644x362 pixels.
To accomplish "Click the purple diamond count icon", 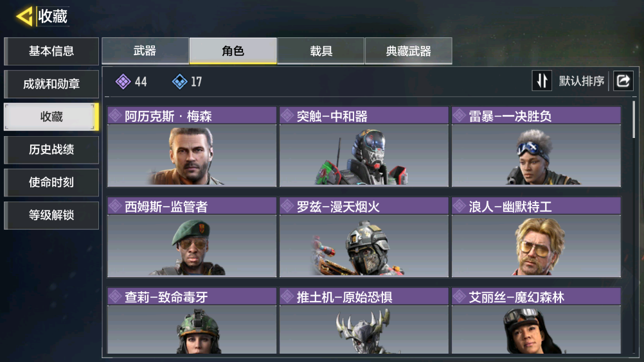I will (x=123, y=82).
